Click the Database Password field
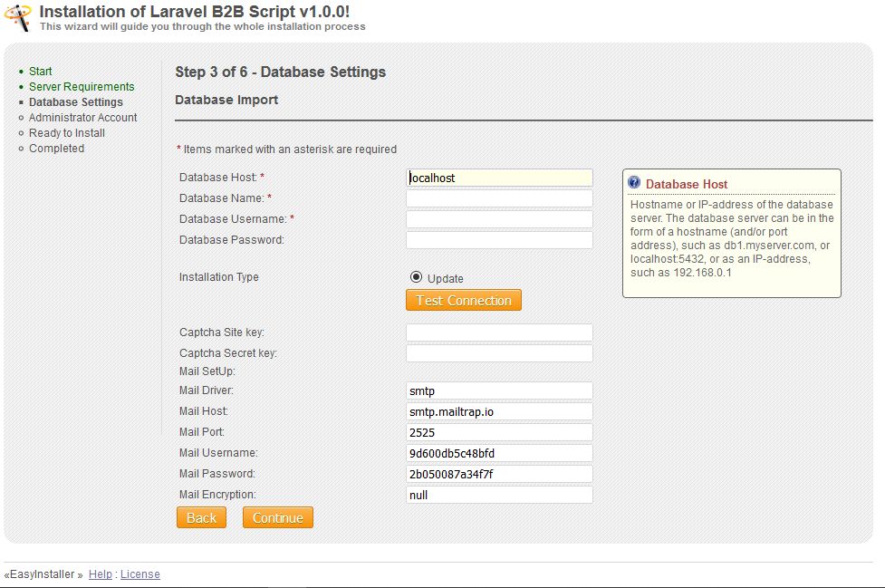Viewport: 885px width, 588px height. tap(499, 240)
